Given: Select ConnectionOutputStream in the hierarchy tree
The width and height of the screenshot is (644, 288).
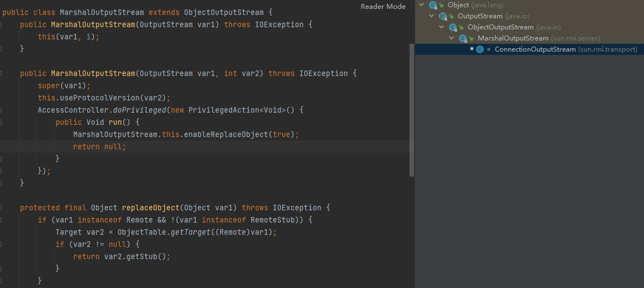Looking at the screenshot, I should point(535,49).
